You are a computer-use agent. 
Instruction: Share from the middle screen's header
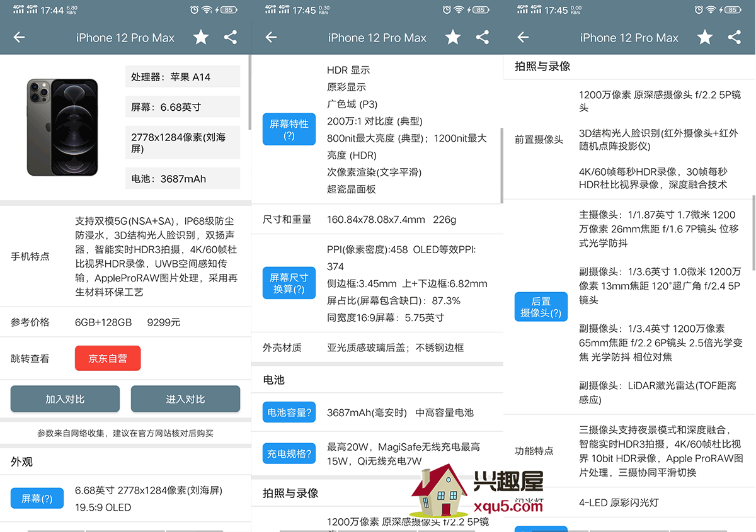point(483,38)
